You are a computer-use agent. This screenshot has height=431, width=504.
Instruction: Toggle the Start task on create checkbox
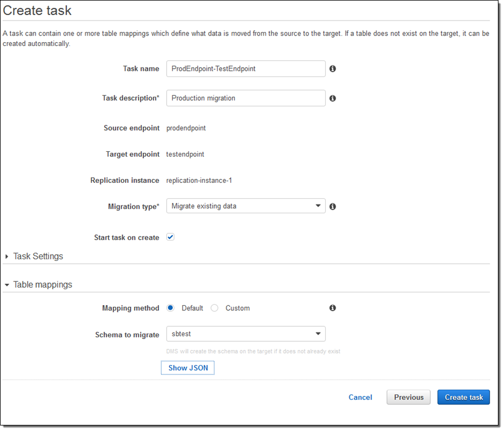pos(171,237)
